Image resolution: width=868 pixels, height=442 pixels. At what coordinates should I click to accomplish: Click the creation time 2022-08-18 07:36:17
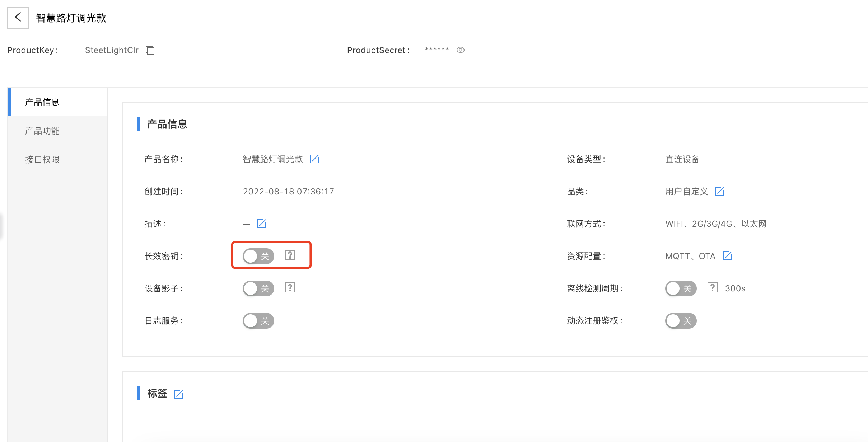(289, 192)
